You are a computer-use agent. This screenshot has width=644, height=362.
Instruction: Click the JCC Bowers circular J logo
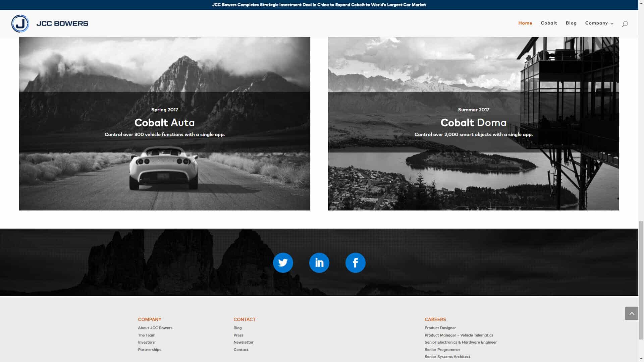click(20, 23)
